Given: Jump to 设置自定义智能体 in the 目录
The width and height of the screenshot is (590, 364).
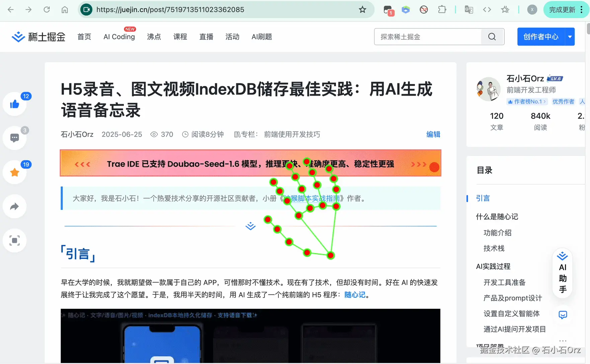Looking at the screenshot, I should 512,313.
